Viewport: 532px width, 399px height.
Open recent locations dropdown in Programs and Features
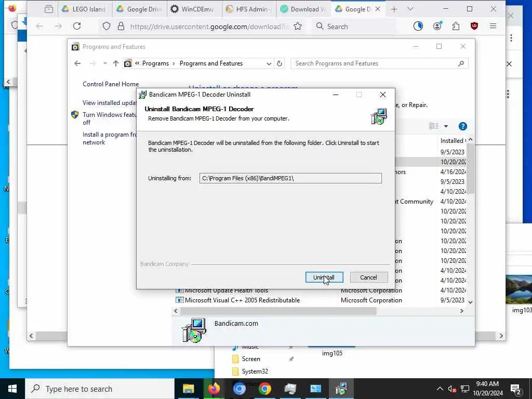[x=105, y=63]
